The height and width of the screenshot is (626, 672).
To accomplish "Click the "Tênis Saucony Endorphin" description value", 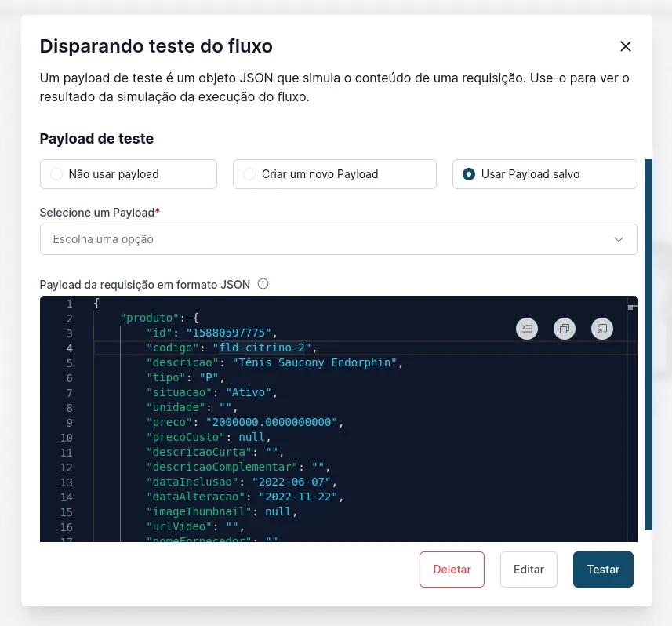I will pos(314,362).
